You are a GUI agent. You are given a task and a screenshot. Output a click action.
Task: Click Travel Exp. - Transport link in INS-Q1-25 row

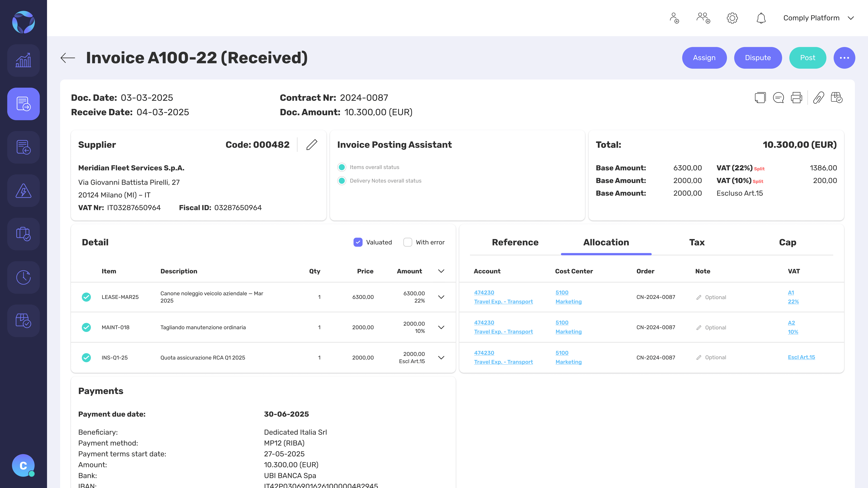click(x=503, y=362)
